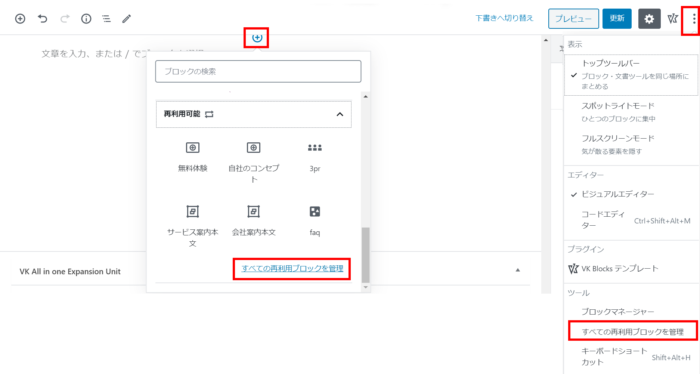Image resolution: width=700 pixels, height=374 pixels.
Task: Insert the 会社案内本文 reusable block
Action: (x=254, y=221)
